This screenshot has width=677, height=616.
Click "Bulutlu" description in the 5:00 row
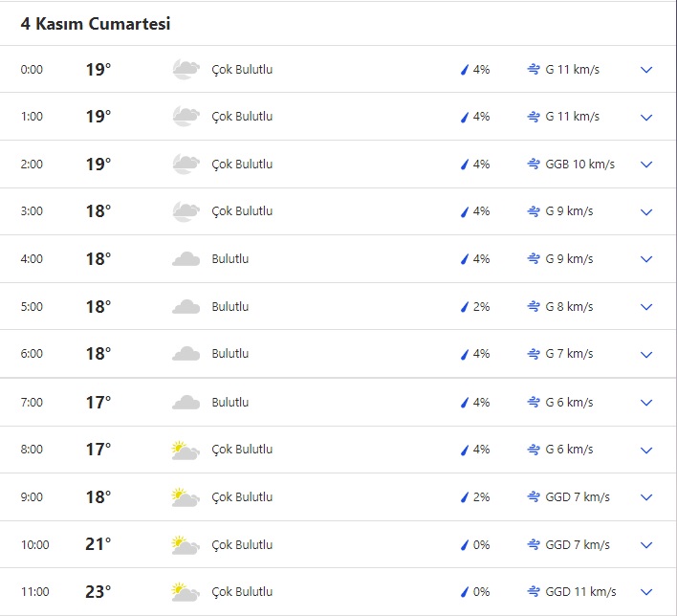229,307
